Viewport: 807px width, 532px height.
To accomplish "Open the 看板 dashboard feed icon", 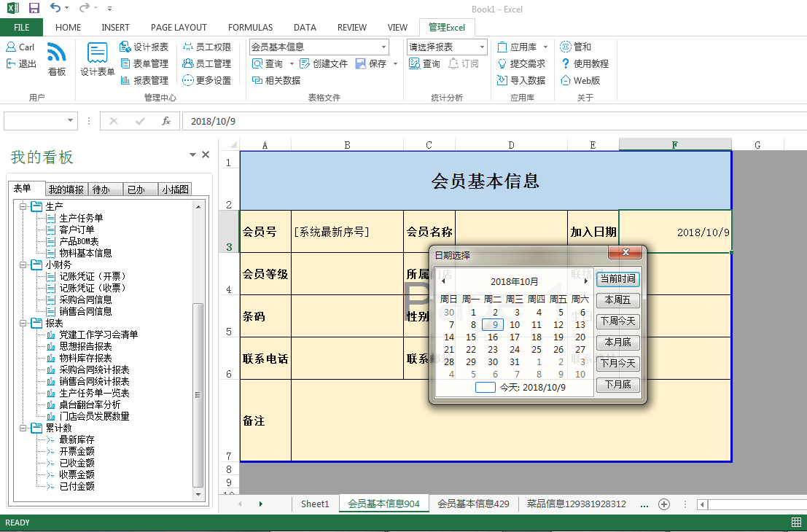I will (57, 59).
